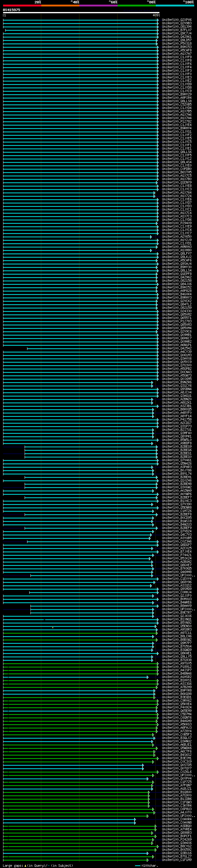
Task: Select hit UniRef100_Q8L4S4
Action: 177,162
